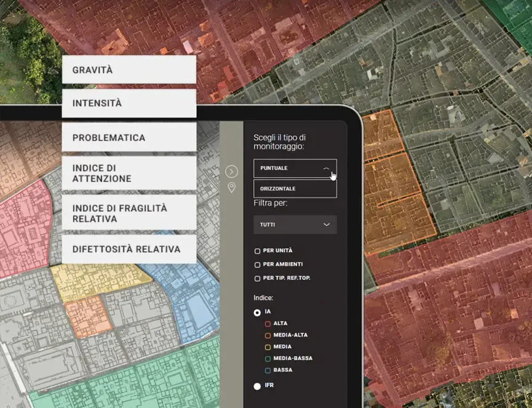The width and height of the screenshot is (532, 408).
Task: Toggle the BASSA blue legend box
Action: [x=268, y=370]
